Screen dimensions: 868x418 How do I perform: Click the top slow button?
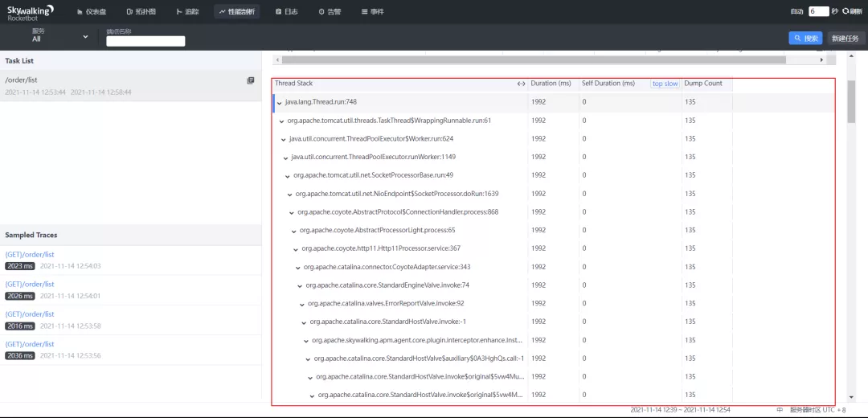click(665, 84)
